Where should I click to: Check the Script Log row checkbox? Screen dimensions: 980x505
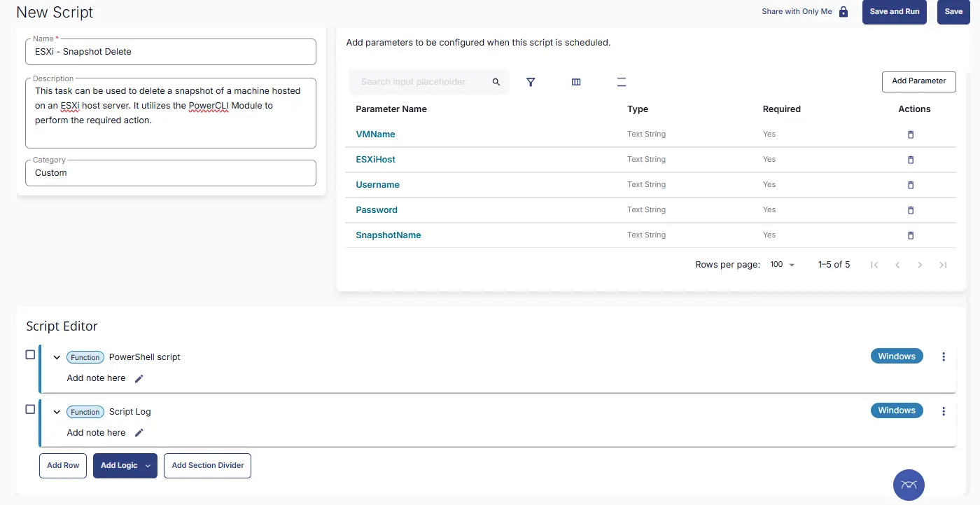tap(30, 410)
